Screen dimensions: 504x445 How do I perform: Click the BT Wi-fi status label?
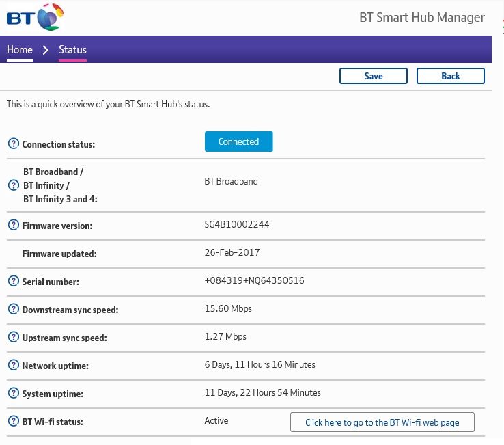[x=53, y=422]
